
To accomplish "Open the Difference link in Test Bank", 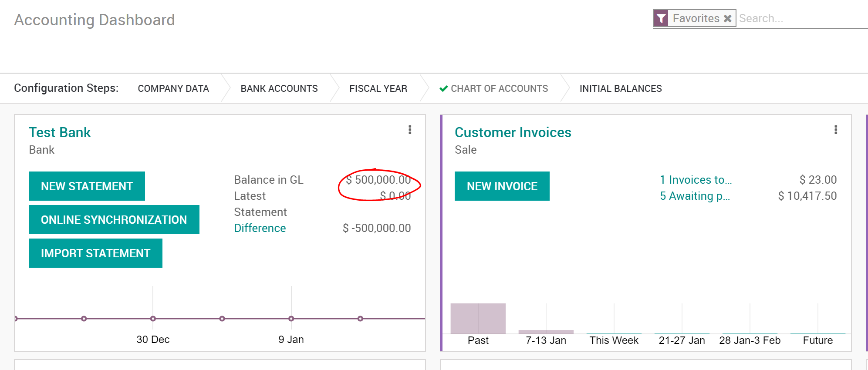I will coord(260,228).
